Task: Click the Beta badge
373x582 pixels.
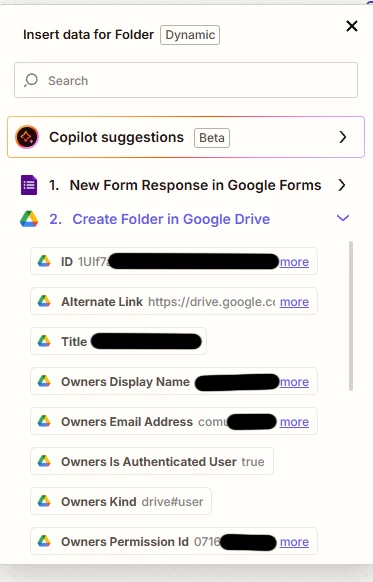Action: click(212, 138)
